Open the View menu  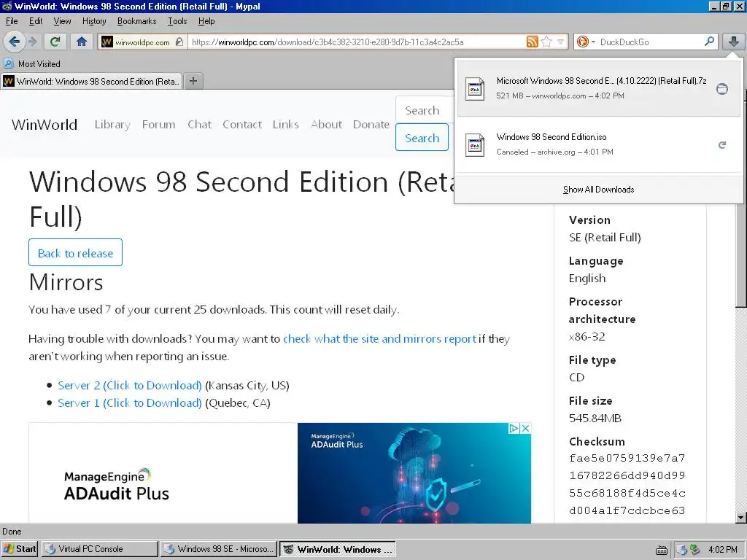(x=62, y=21)
